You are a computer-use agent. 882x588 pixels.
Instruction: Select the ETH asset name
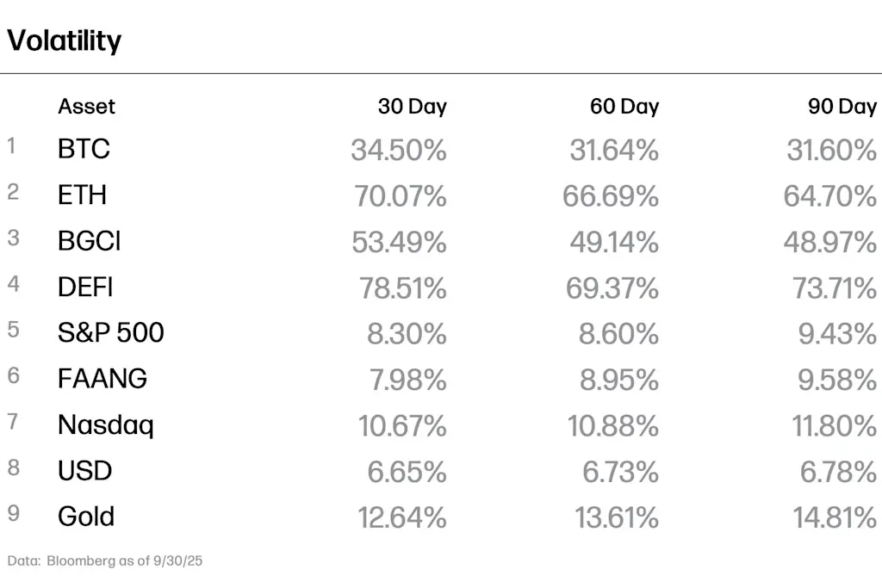82,195
